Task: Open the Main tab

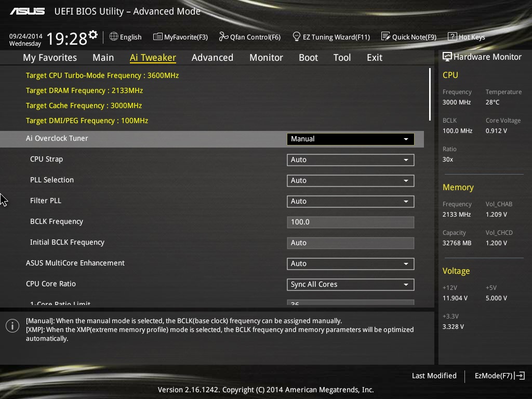Action: tap(103, 58)
